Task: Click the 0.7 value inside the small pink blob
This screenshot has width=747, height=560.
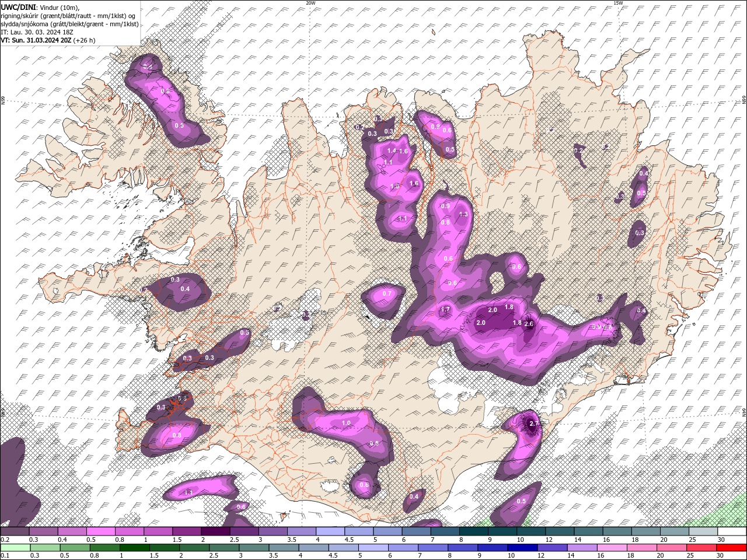Action: 387,294
